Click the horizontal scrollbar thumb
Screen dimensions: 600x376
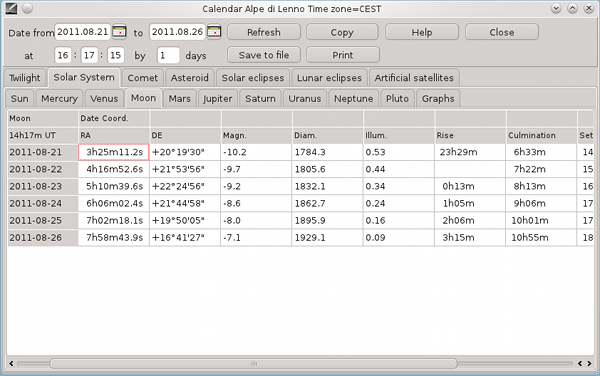(x=254, y=363)
